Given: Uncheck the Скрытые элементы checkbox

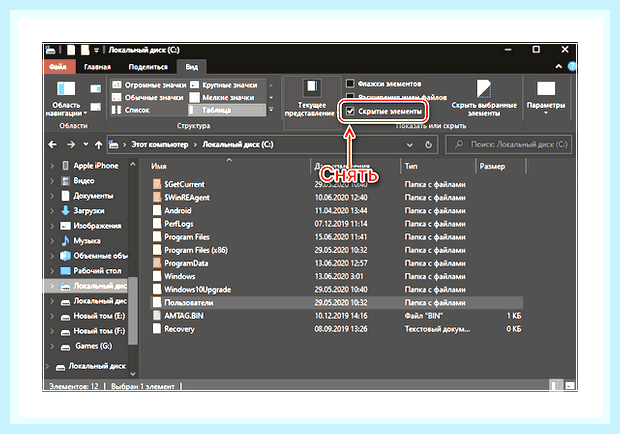Looking at the screenshot, I should [350, 111].
